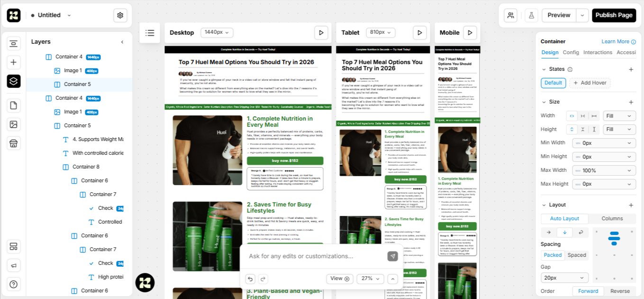Screen dimensions: 644x299
Task: Click the redo arrow icon
Action: click(x=263, y=279)
